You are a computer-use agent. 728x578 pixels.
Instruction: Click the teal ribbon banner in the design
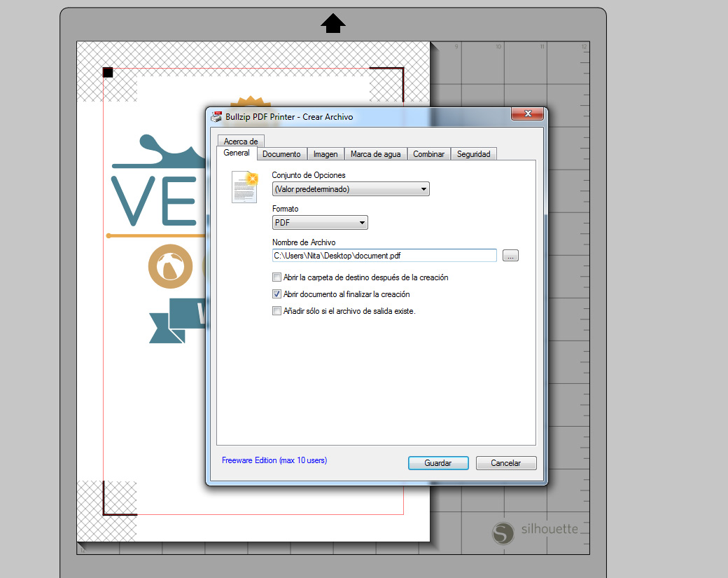pyautogui.click(x=178, y=321)
